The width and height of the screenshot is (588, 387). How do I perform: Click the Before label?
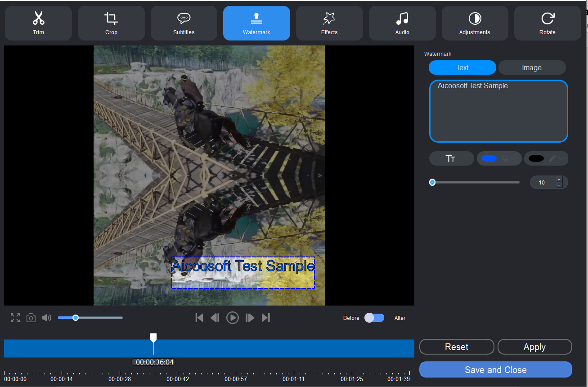pos(351,318)
